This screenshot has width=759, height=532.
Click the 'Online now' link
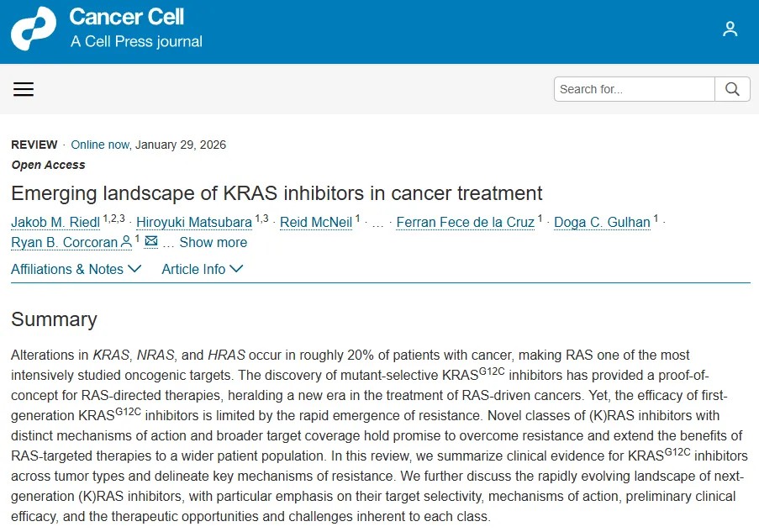coord(100,145)
